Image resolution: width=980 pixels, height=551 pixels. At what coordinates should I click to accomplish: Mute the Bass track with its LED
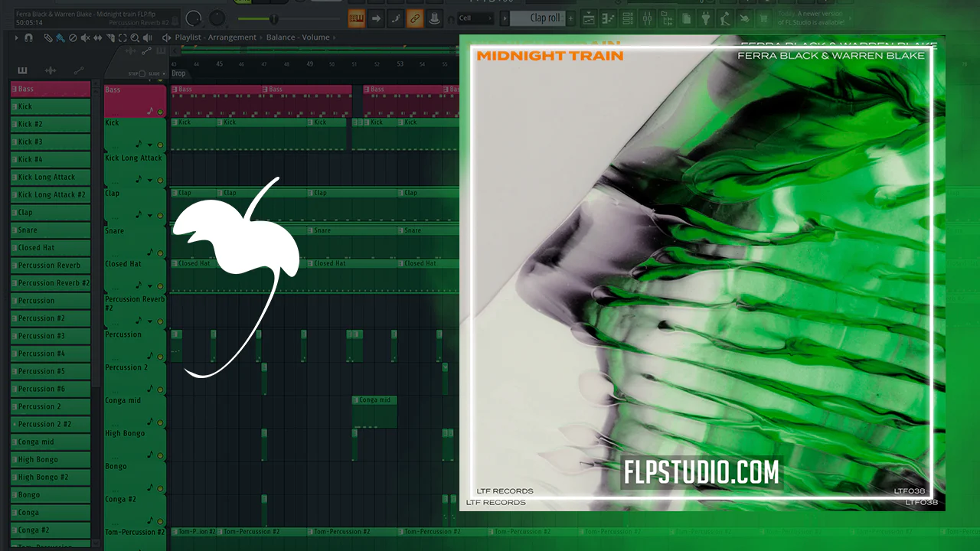(160, 112)
